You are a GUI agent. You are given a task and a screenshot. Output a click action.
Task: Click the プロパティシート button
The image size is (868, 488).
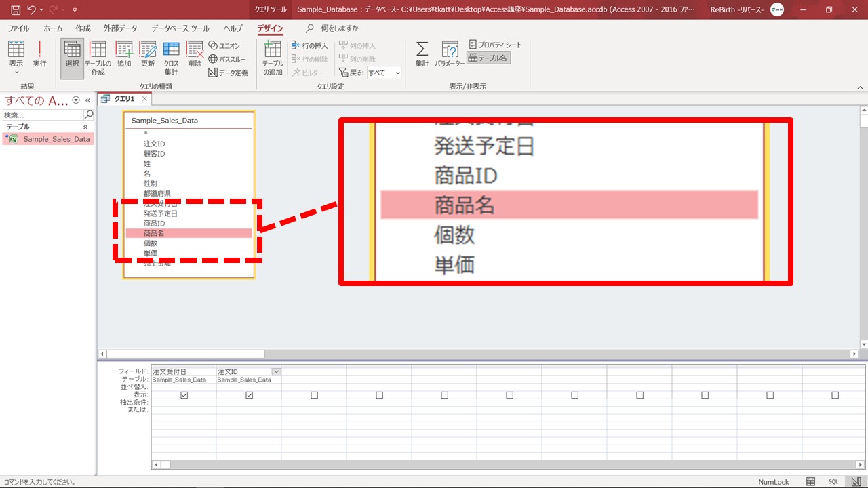(x=496, y=45)
